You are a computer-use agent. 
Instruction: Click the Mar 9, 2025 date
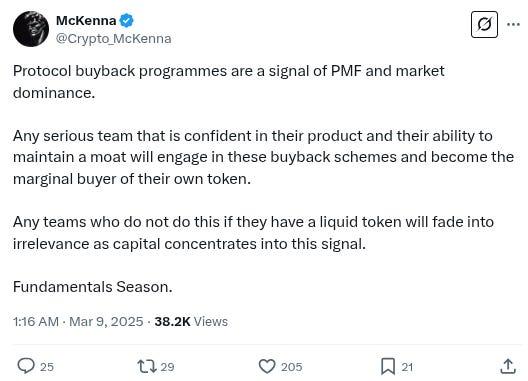pyautogui.click(x=106, y=322)
